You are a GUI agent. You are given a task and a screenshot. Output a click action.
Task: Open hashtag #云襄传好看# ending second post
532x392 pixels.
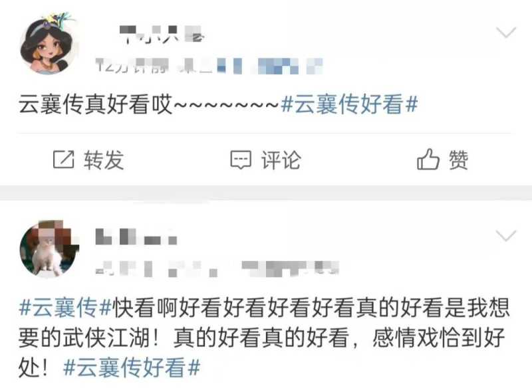pyautogui.click(x=132, y=367)
